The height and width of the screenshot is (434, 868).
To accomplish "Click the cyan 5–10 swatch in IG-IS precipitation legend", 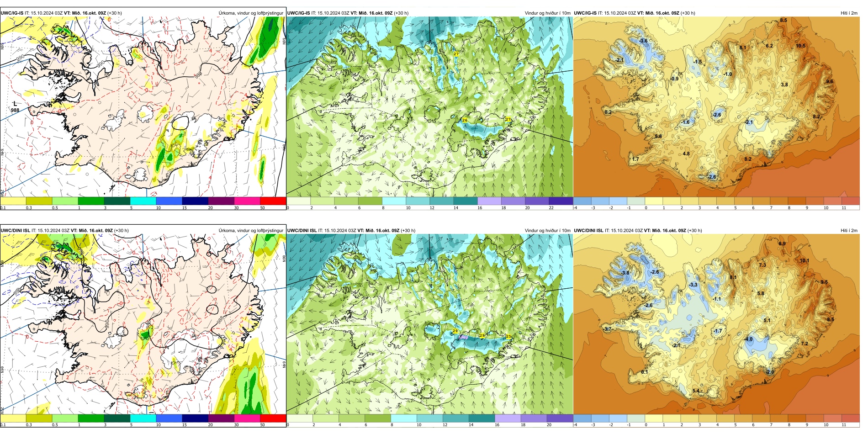I will tap(143, 201).
